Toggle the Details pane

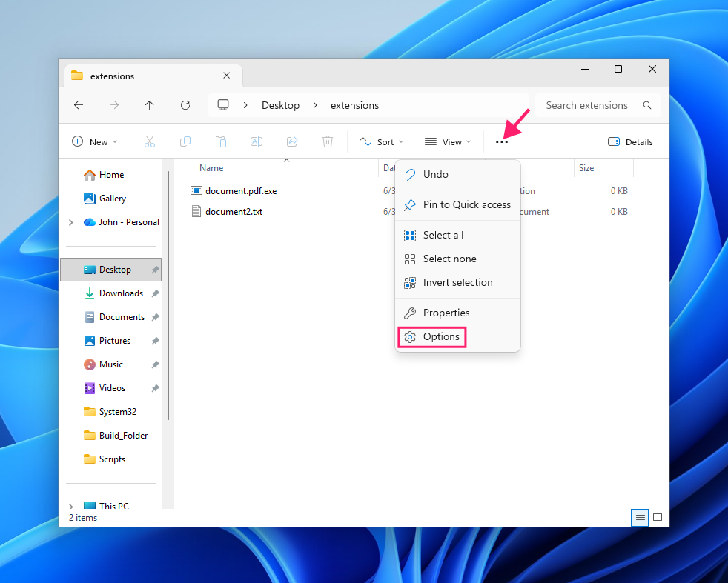coord(630,142)
